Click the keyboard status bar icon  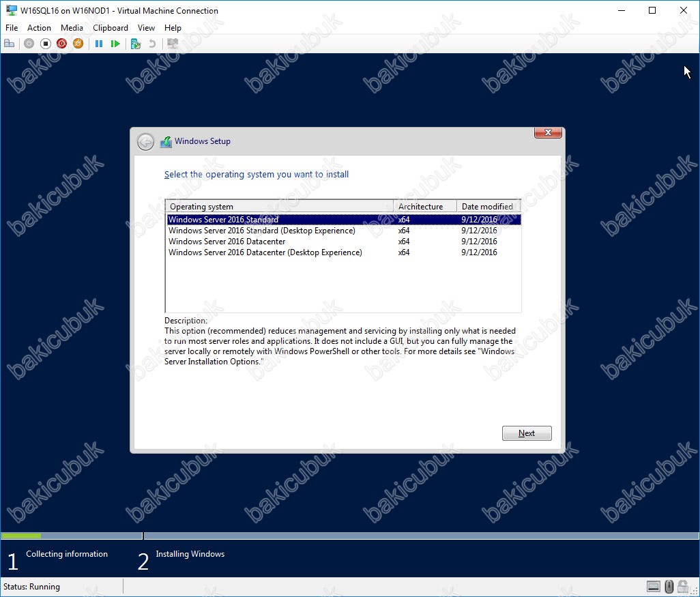(x=653, y=586)
